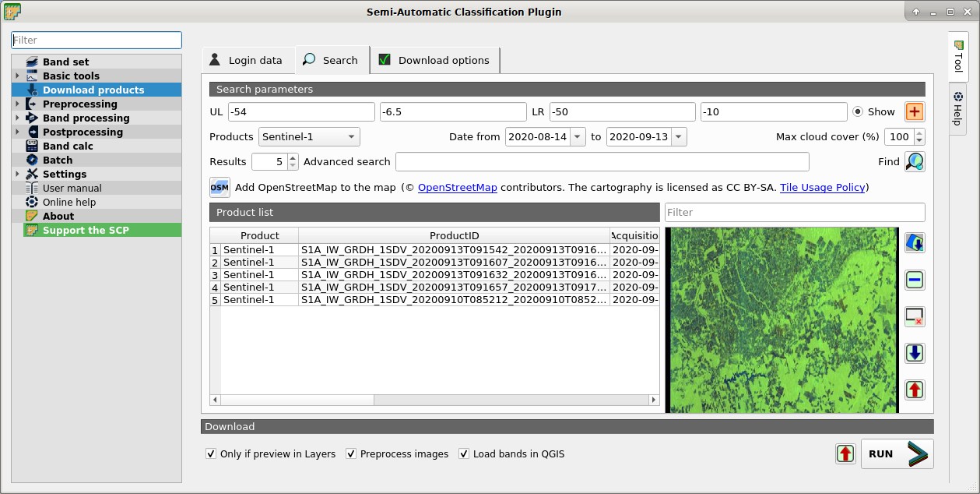Click the red up-arrow export icon beside preview
The height and width of the screenshot is (494, 980).
915,390
